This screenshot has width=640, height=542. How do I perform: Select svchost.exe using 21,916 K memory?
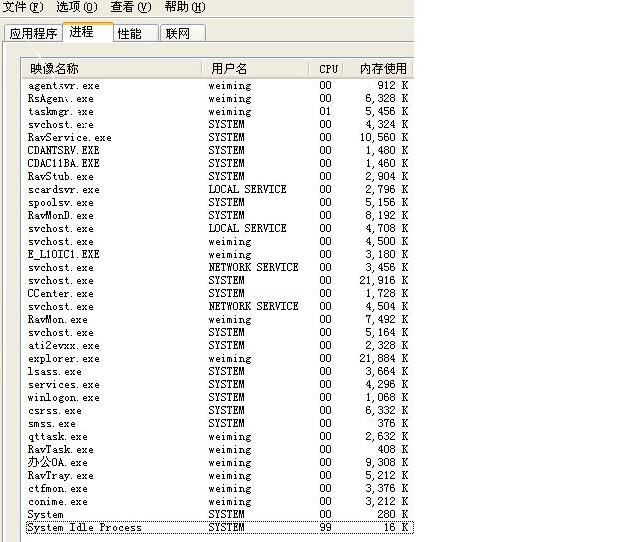(x=218, y=281)
